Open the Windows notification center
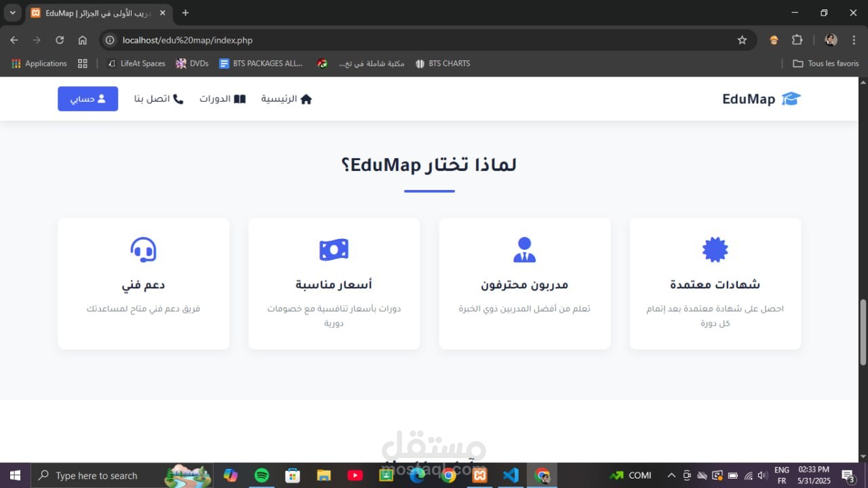Viewport: 868px width, 488px height. (848, 476)
